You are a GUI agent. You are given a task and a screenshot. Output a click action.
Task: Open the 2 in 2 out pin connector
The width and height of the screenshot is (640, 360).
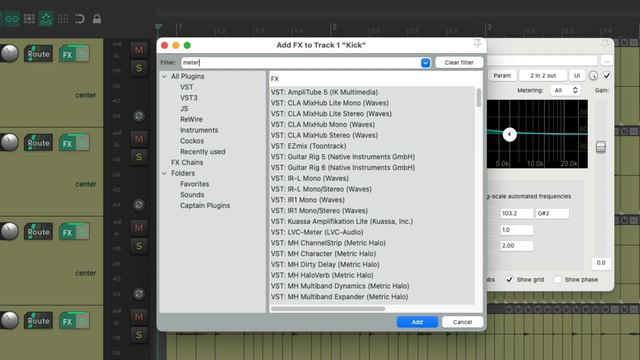pyautogui.click(x=543, y=76)
